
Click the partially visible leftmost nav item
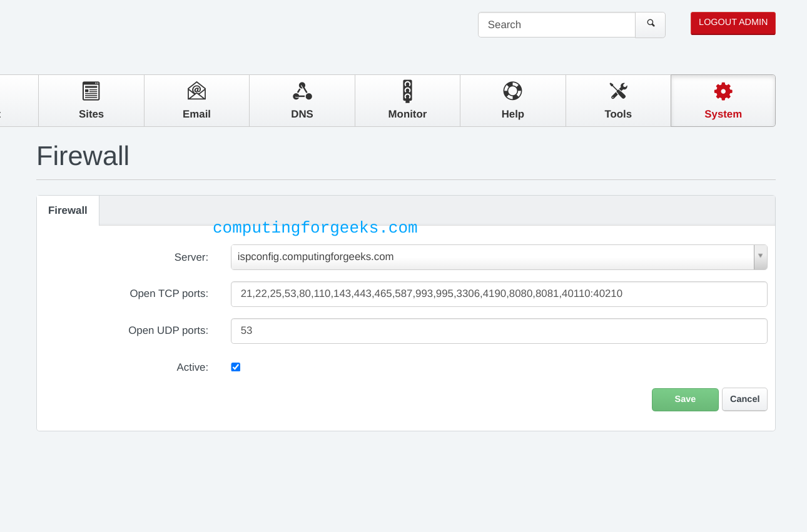(18, 101)
